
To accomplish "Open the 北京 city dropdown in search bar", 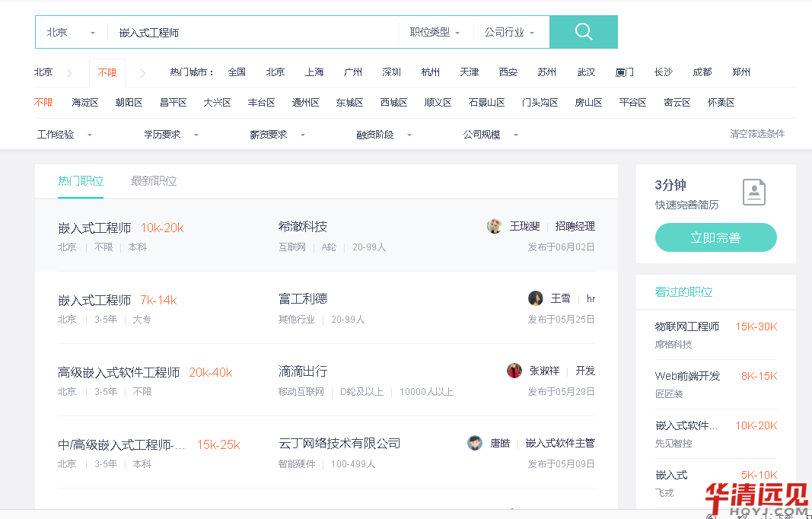I will tap(72, 33).
